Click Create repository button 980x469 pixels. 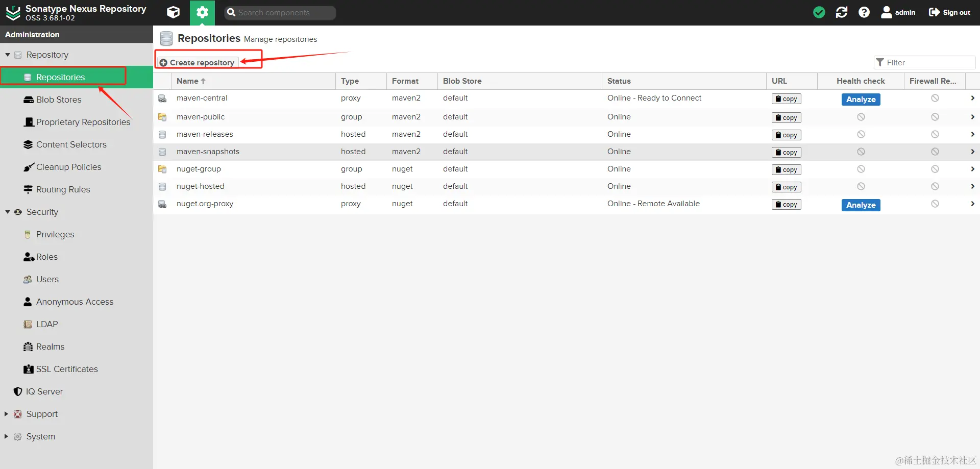click(198, 62)
